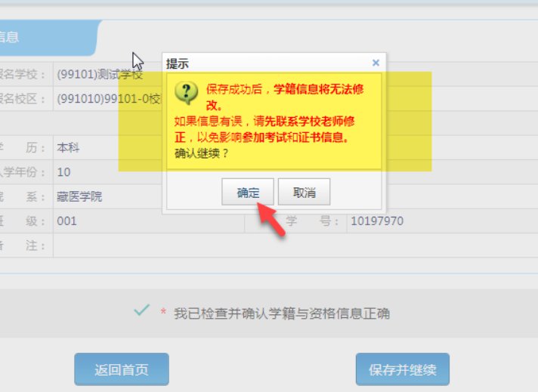The height and width of the screenshot is (392, 538).
Task: Confirm with the 确定 button
Action: 247,192
